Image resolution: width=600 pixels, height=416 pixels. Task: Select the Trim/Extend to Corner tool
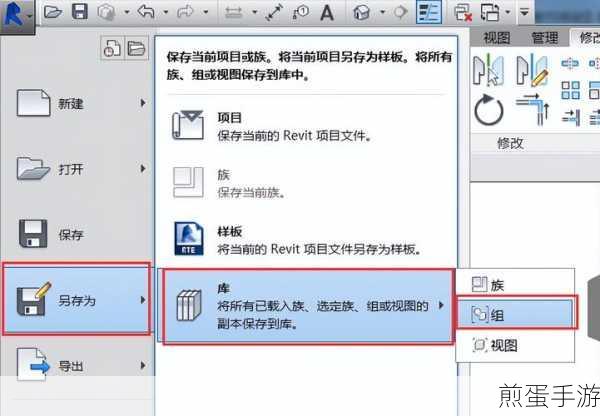[x=533, y=110]
